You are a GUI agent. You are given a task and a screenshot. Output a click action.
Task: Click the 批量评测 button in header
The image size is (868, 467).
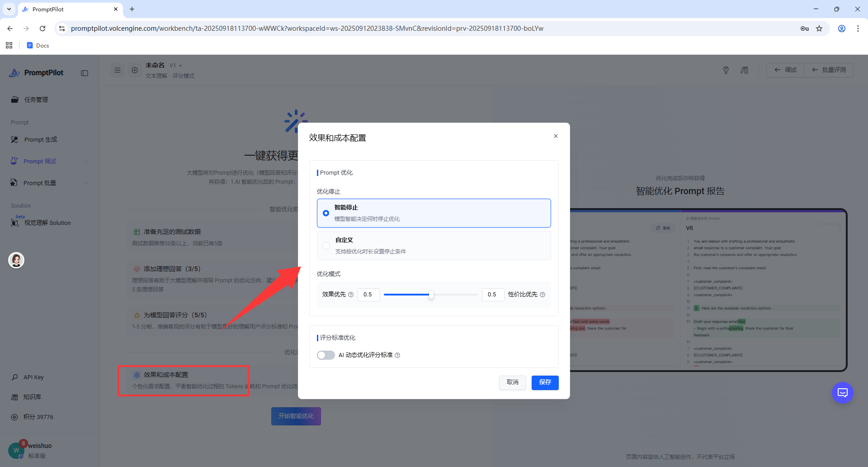click(x=829, y=70)
